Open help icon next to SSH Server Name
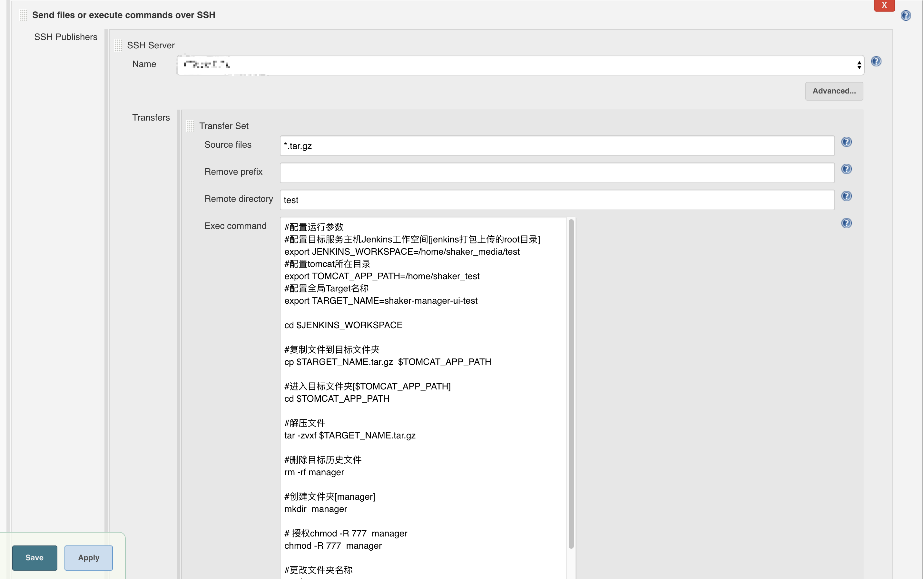 click(x=876, y=61)
